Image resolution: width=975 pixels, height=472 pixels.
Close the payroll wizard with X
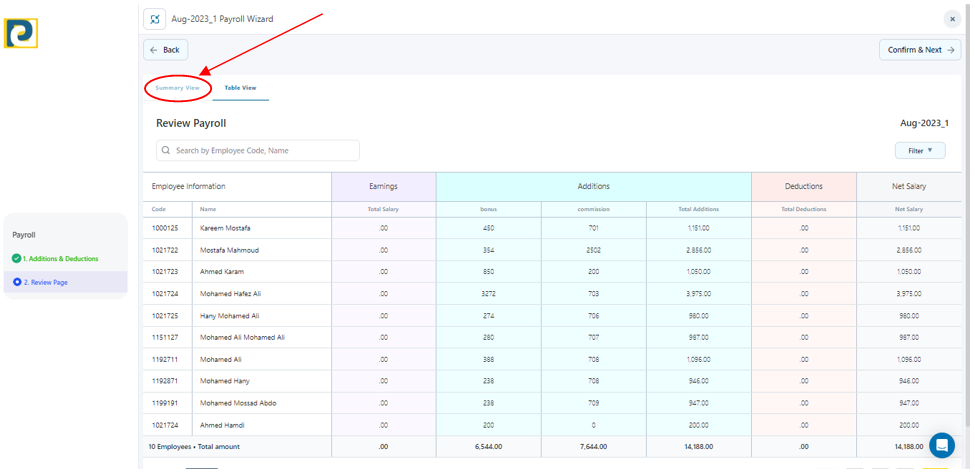(x=951, y=19)
